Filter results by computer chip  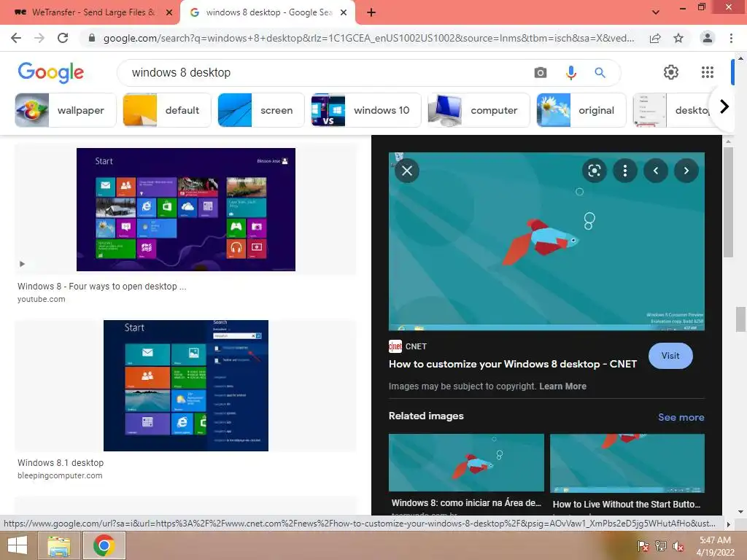479,110
